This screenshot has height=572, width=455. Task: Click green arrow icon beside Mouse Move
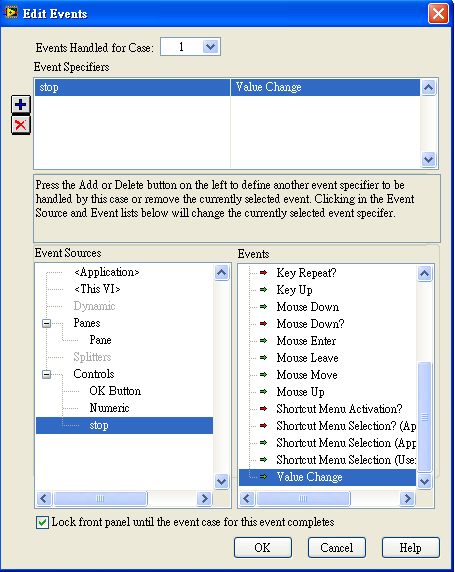(x=263, y=375)
